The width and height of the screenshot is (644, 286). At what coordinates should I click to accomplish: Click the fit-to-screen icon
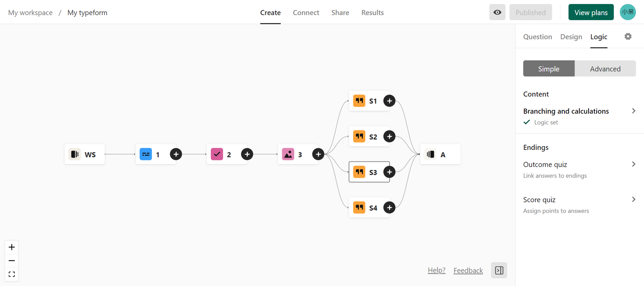point(12,274)
